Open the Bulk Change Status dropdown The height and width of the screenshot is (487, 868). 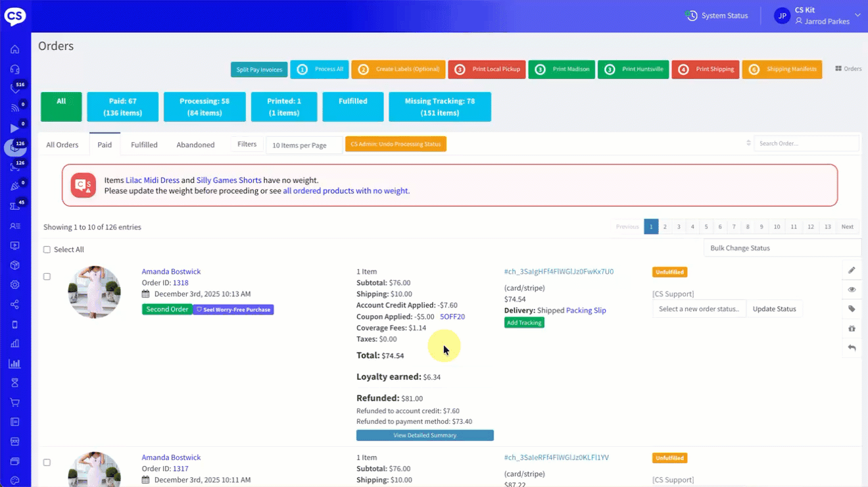coord(782,248)
